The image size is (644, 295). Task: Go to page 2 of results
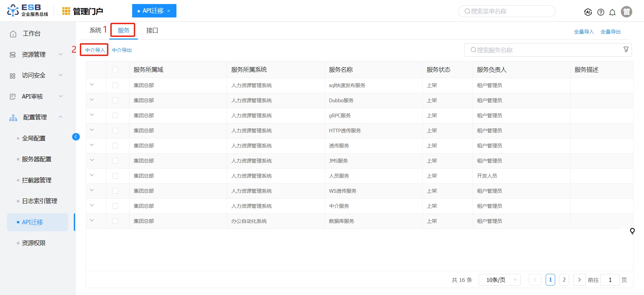[564, 280]
